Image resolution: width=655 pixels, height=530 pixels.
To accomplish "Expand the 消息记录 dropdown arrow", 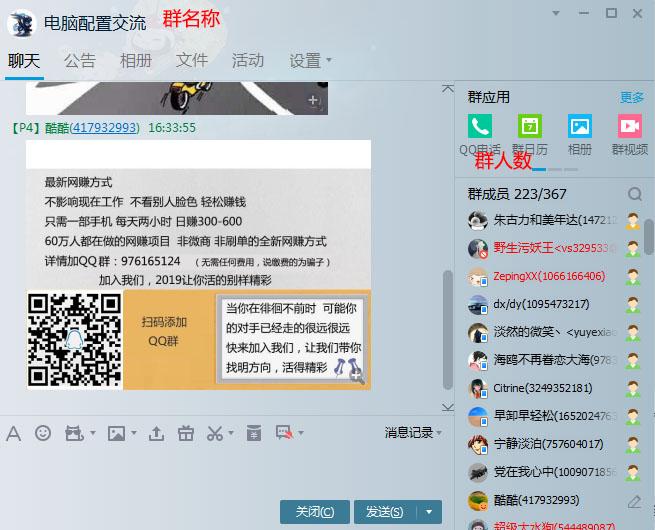I will click(439, 433).
